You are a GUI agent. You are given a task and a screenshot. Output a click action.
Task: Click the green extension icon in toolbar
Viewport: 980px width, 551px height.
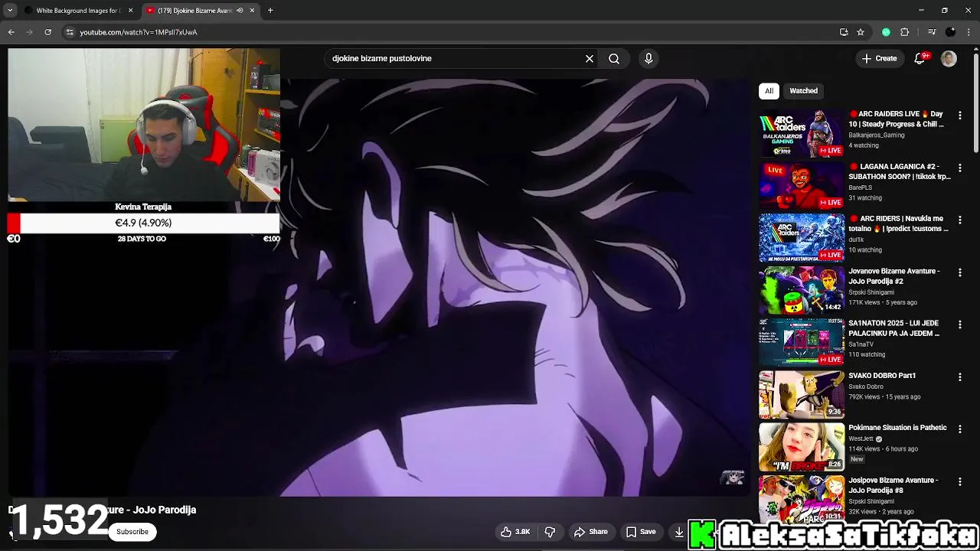click(x=886, y=32)
